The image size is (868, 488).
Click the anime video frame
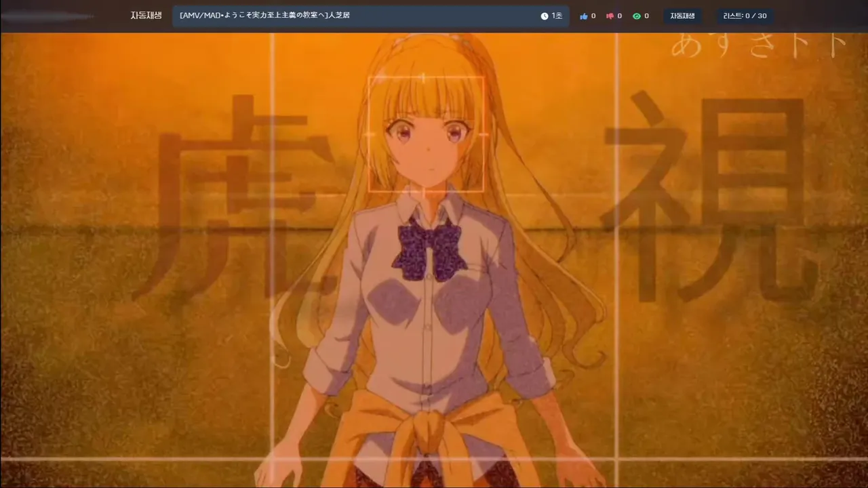(x=434, y=260)
